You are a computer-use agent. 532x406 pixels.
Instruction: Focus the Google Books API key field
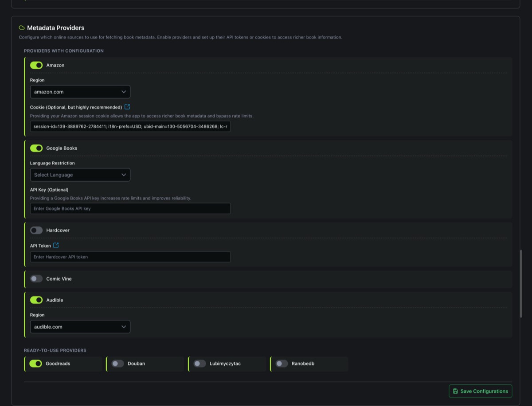point(130,208)
